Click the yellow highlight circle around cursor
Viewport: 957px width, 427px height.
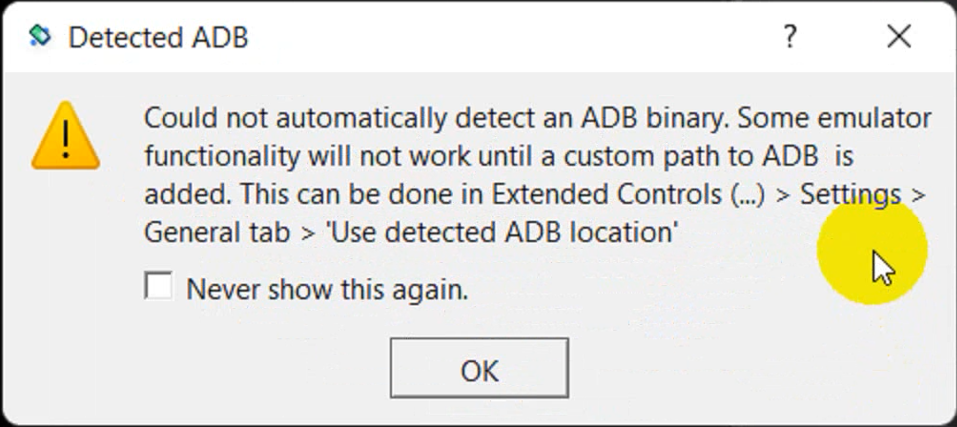872,251
